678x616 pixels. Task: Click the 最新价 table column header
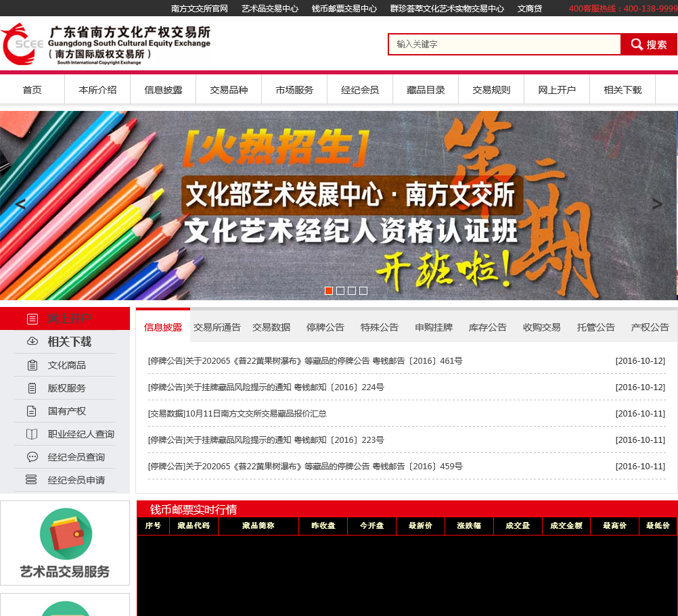tap(420, 525)
